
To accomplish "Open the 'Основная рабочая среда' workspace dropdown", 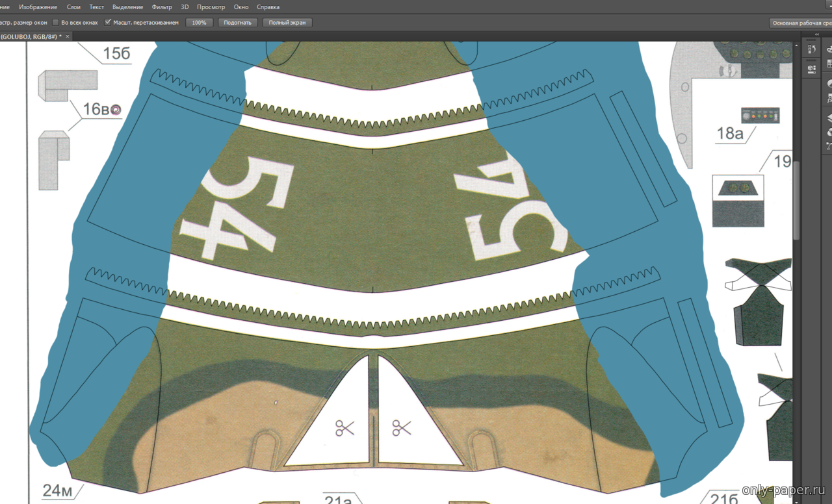I will [x=800, y=23].
